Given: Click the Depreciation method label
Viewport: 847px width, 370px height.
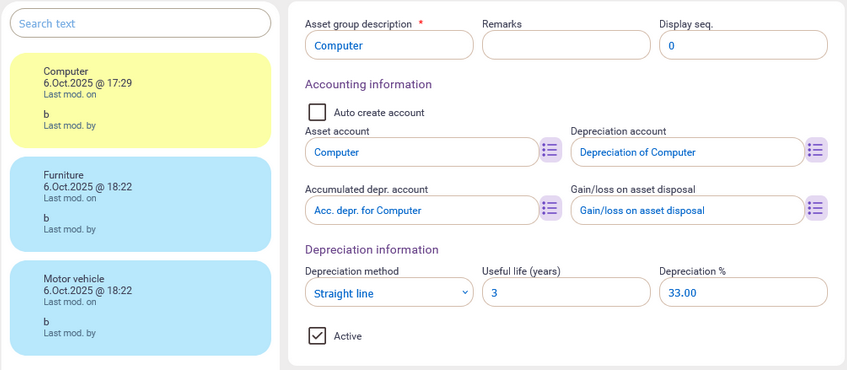Looking at the screenshot, I should (352, 271).
